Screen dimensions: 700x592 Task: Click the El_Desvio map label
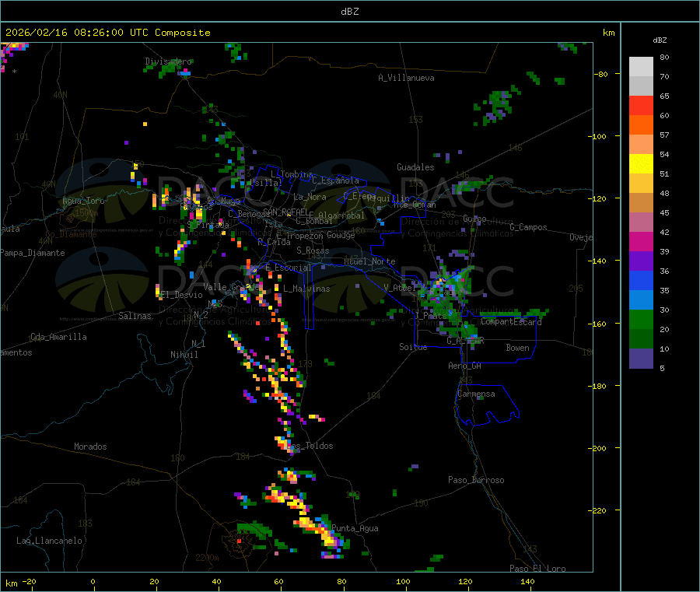181,295
